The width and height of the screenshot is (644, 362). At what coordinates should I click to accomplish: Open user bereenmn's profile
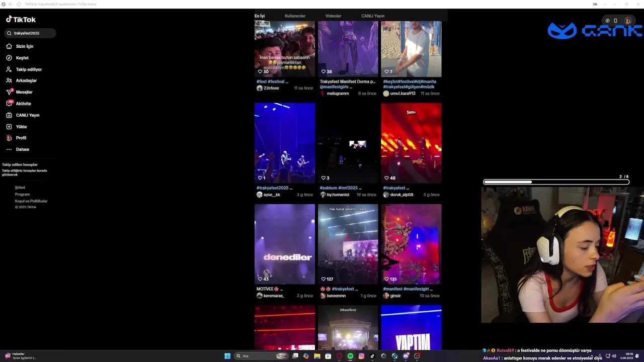(x=333, y=296)
